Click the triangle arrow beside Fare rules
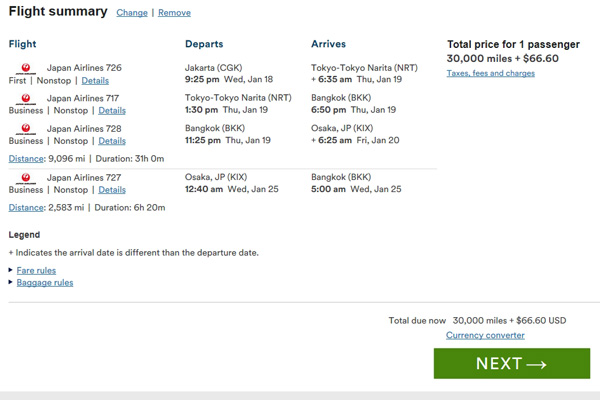Screen dimensions: 600x400 tap(11, 270)
